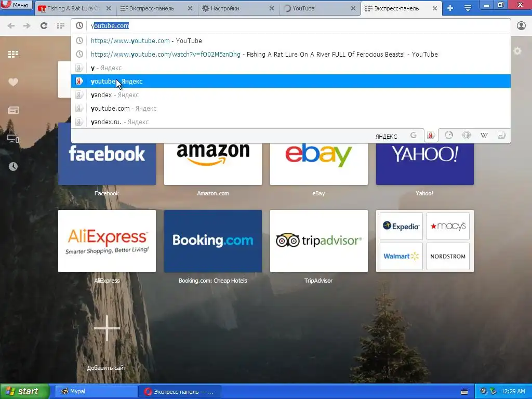Pick the highlighted 'youtube - Яндекс' suggestion
Screen dimensions: 532x399
pos(291,82)
